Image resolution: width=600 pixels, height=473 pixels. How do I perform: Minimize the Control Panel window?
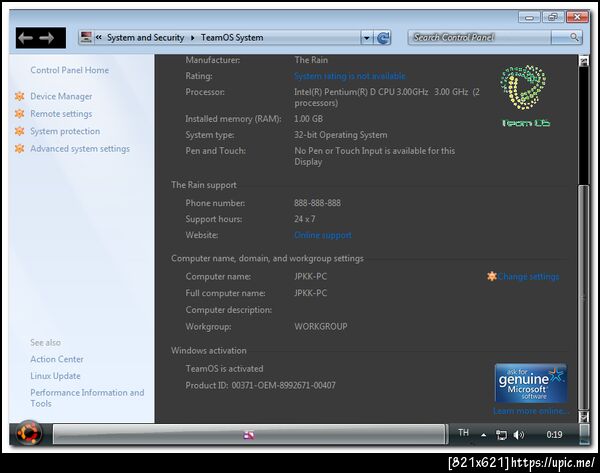(x=529, y=17)
